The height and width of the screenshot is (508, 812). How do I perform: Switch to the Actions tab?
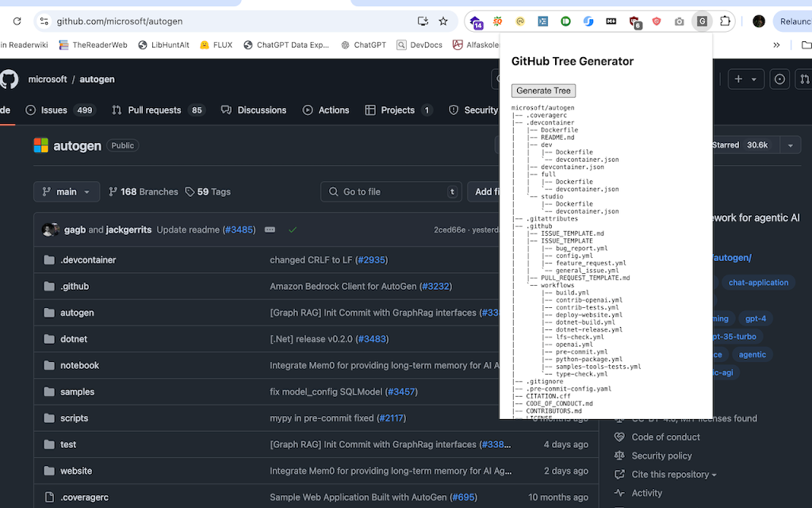coord(326,110)
